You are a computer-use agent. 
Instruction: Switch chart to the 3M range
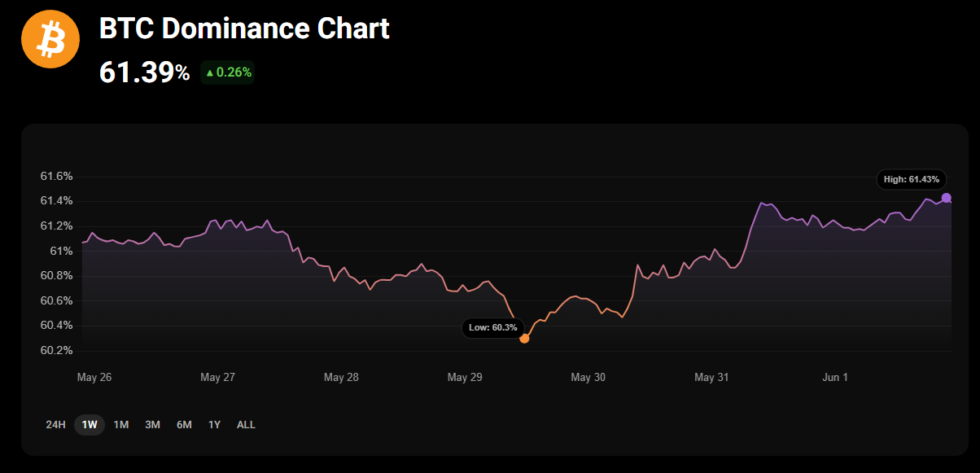click(x=152, y=425)
